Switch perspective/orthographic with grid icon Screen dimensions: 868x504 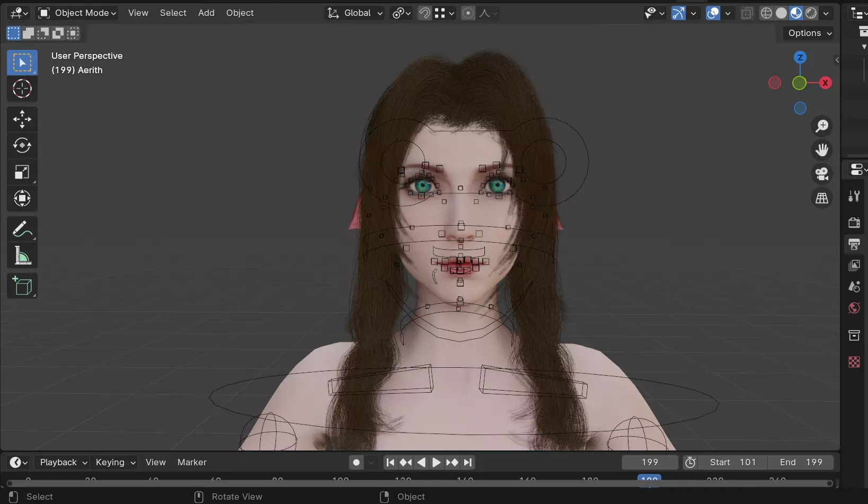click(x=822, y=198)
